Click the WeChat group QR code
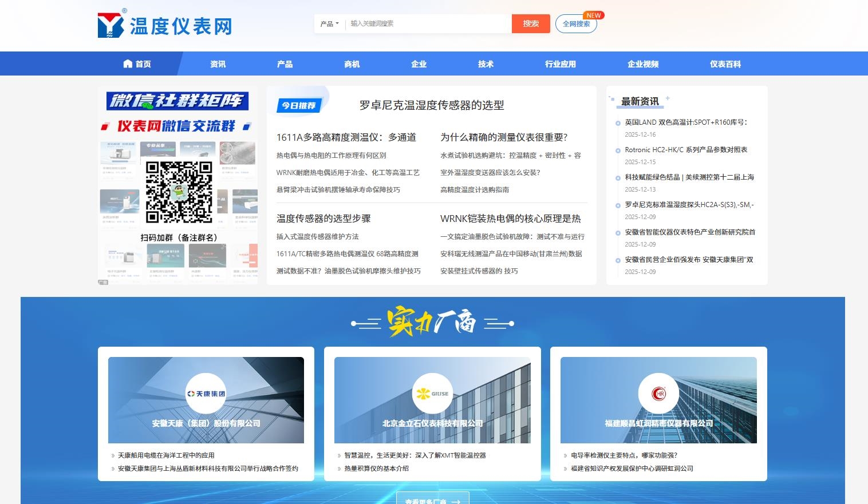 click(179, 192)
